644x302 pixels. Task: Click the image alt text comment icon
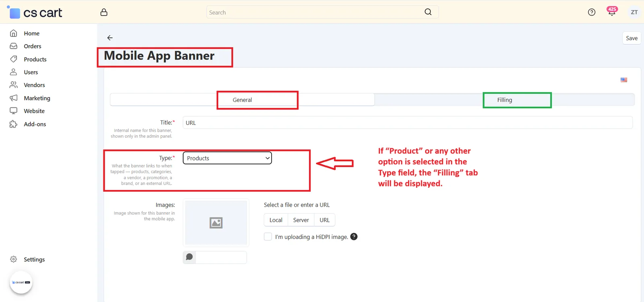[189, 257]
